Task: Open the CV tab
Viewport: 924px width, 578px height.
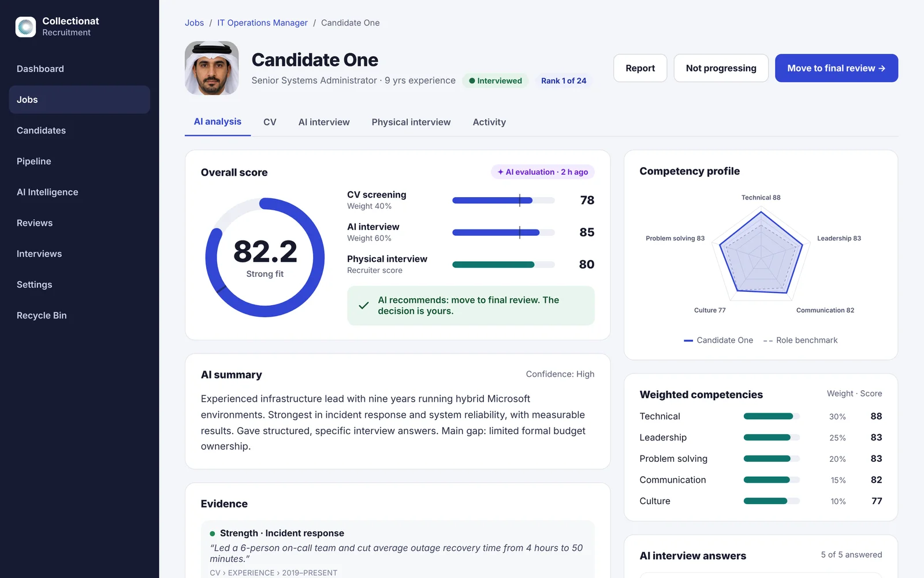Action: 270,122
